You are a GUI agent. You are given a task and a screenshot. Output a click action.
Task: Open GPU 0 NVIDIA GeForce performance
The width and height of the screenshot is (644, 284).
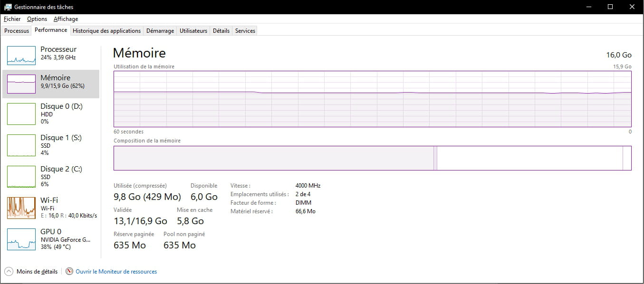(51, 239)
